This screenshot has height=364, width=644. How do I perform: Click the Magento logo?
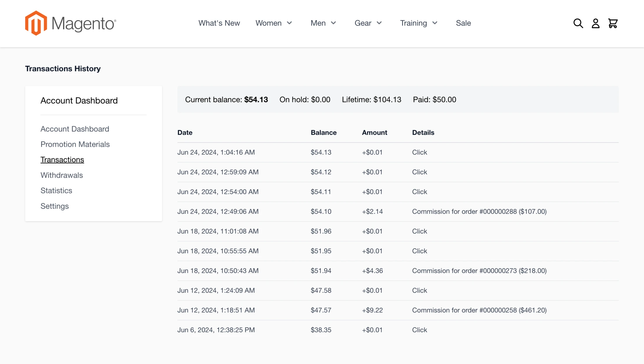pos(71,23)
